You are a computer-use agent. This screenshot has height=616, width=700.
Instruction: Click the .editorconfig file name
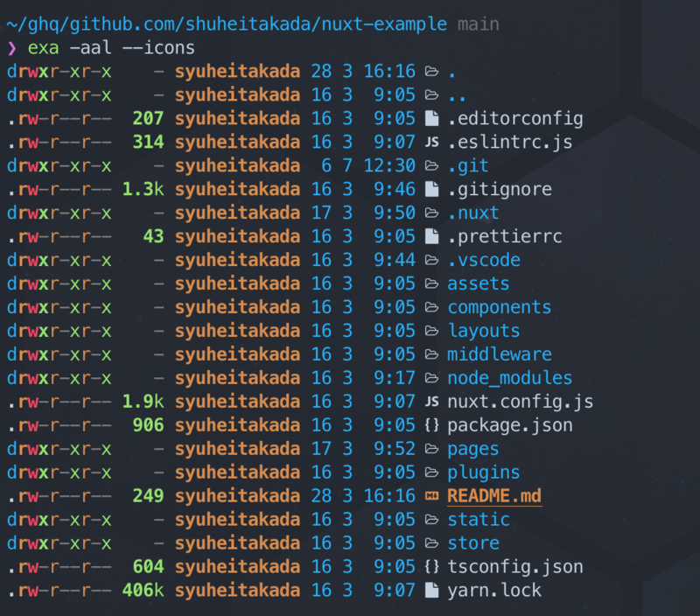point(515,119)
